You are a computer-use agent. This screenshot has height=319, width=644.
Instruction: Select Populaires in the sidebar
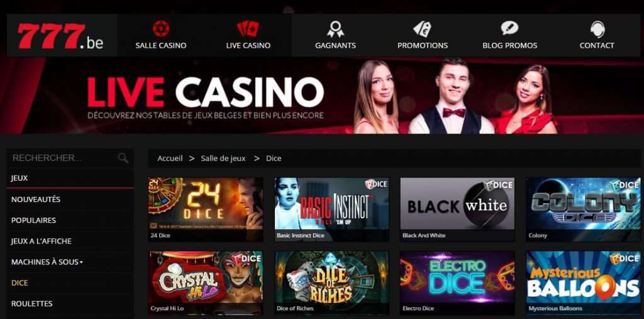[x=34, y=220]
